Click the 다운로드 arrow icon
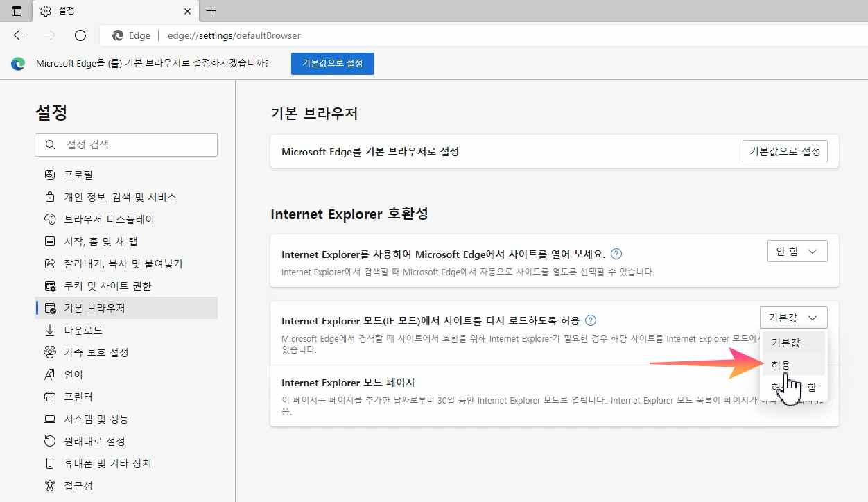 coord(50,330)
